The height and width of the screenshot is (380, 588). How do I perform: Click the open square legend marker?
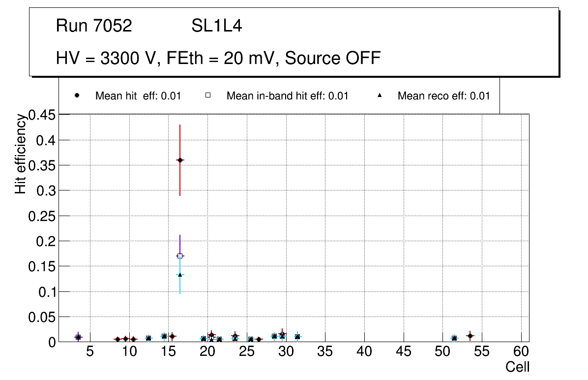pyautogui.click(x=207, y=96)
